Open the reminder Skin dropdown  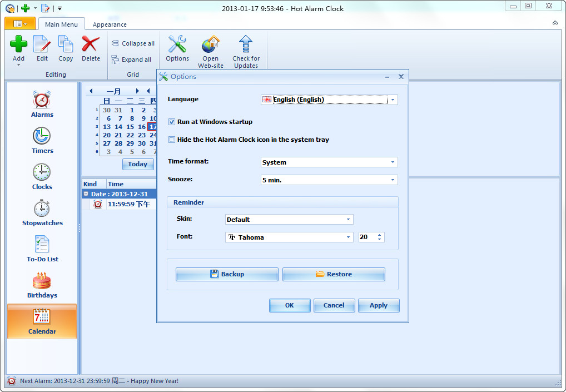[349, 219]
